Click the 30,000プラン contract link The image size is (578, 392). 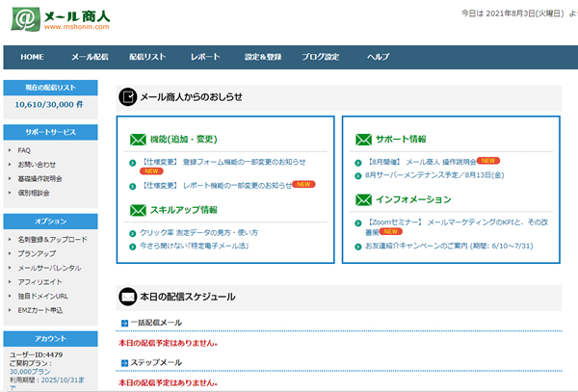pos(30,372)
